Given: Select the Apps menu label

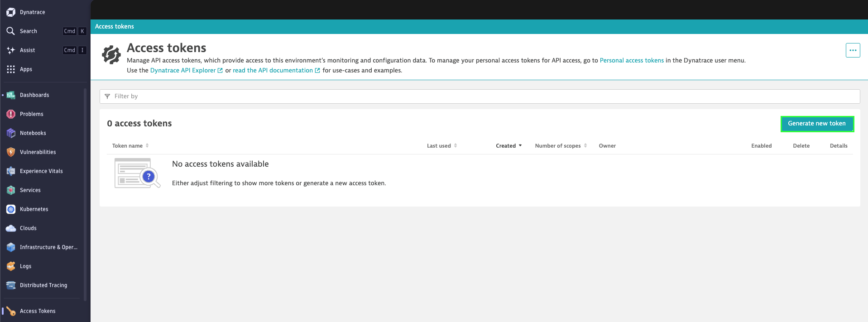Looking at the screenshot, I should point(26,69).
